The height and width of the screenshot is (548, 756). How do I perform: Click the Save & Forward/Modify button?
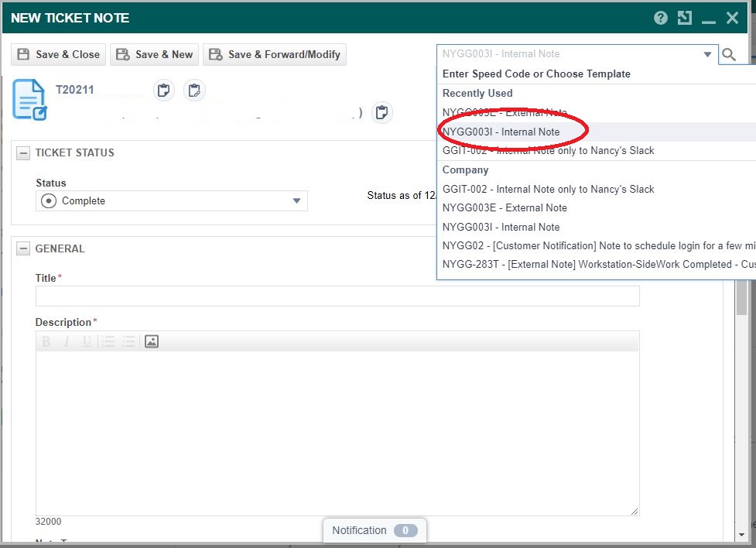pyautogui.click(x=275, y=54)
